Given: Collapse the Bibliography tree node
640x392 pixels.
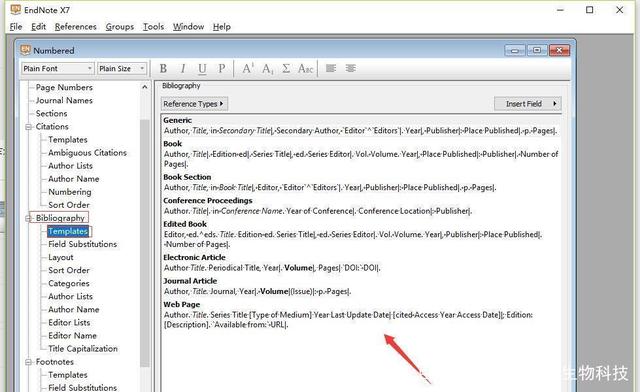Looking at the screenshot, I should pos(29,218).
